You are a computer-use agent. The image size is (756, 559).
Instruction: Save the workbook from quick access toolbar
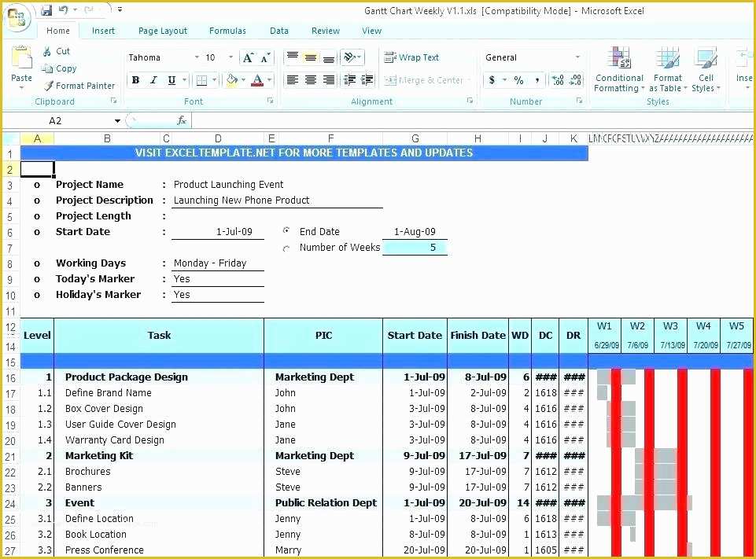(x=46, y=9)
